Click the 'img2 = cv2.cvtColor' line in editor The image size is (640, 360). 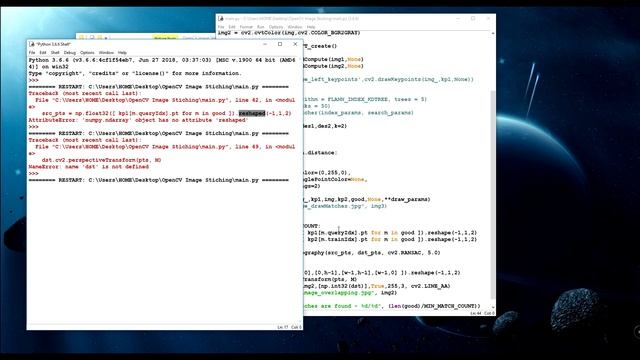coord(289,33)
